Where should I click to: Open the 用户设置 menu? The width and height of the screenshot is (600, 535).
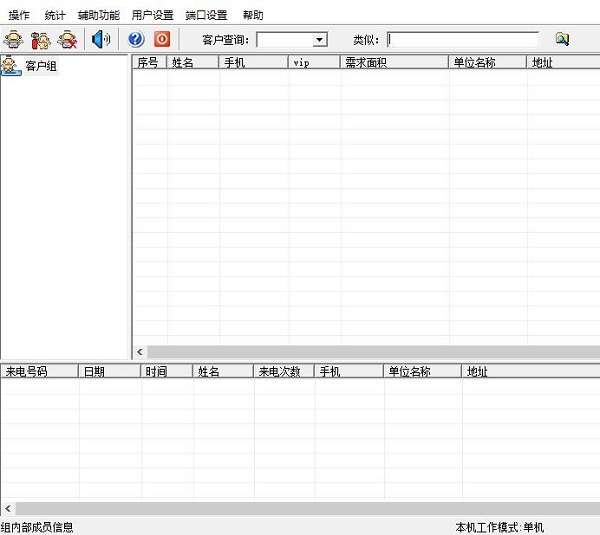(x=152, y=15)
